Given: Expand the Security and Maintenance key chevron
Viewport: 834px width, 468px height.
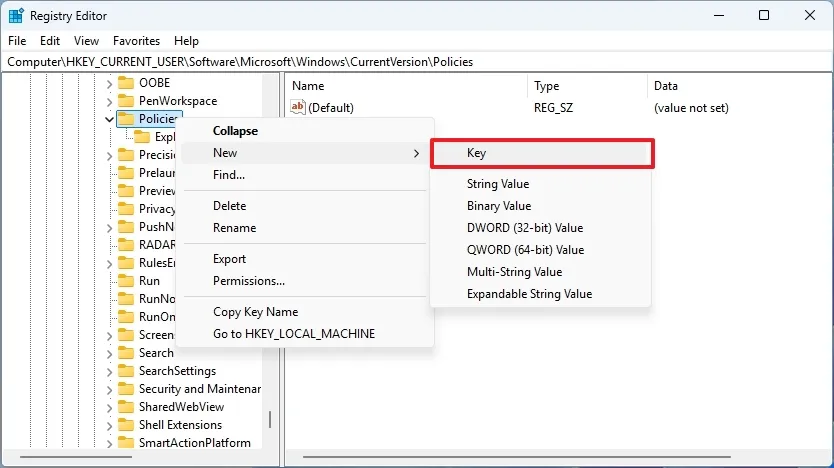Looking at the screenshot, I should pyautogui.click(x=109, y=389).
